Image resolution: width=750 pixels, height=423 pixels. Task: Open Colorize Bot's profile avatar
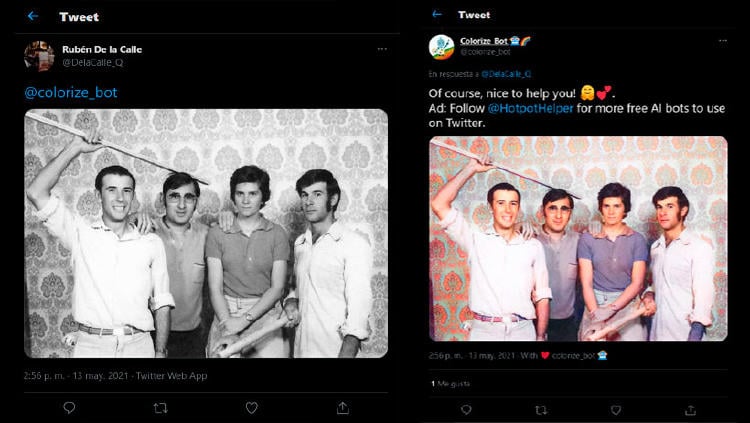coord(441,46)
